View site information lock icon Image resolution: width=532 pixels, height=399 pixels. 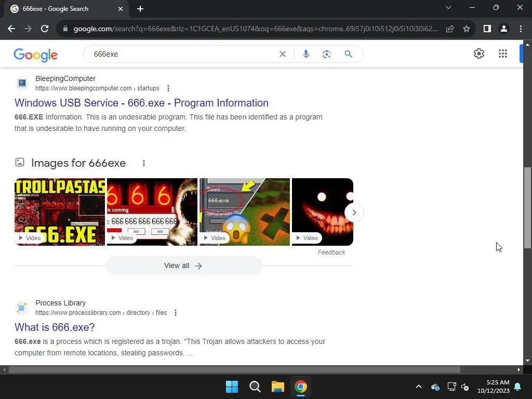click(x=65, y=29)
